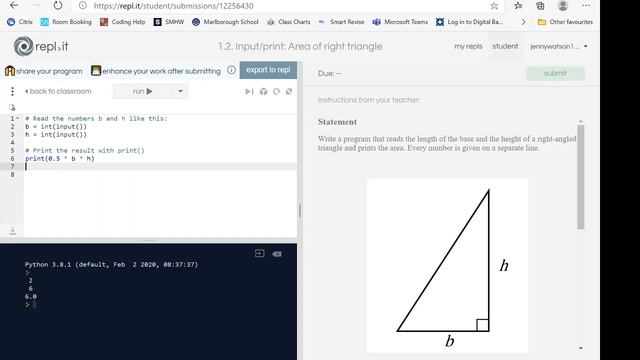Click the console input prompt

31,305
